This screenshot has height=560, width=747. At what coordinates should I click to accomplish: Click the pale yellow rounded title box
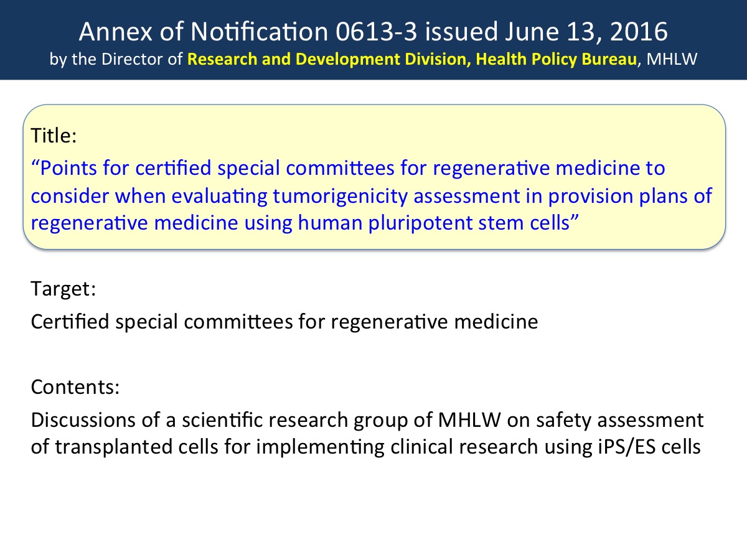[x=375, y=177]
